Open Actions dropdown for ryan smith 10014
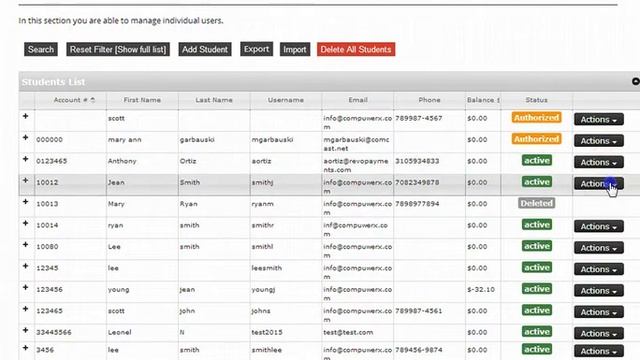Screen dimensions: 640x360 point(599,227)
